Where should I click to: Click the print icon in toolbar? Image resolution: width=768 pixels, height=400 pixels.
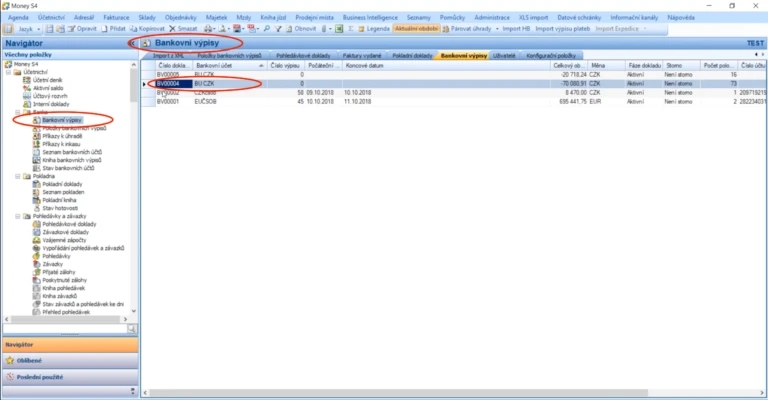coord(208,29)
